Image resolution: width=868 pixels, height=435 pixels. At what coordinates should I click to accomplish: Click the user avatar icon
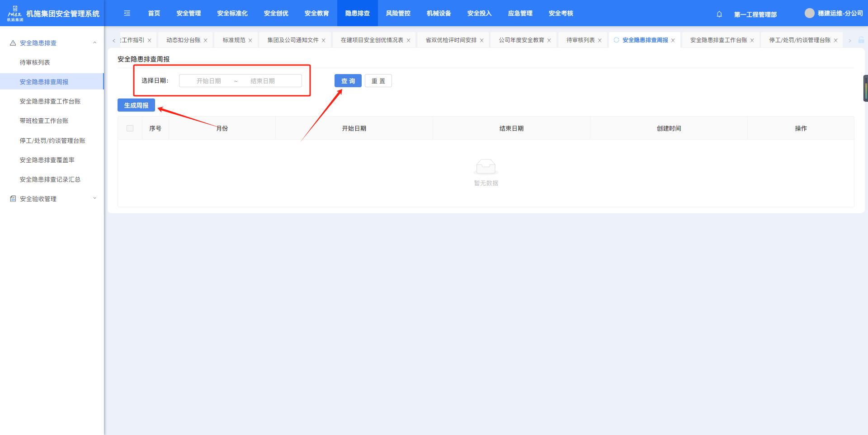click(x=809, y=14)
